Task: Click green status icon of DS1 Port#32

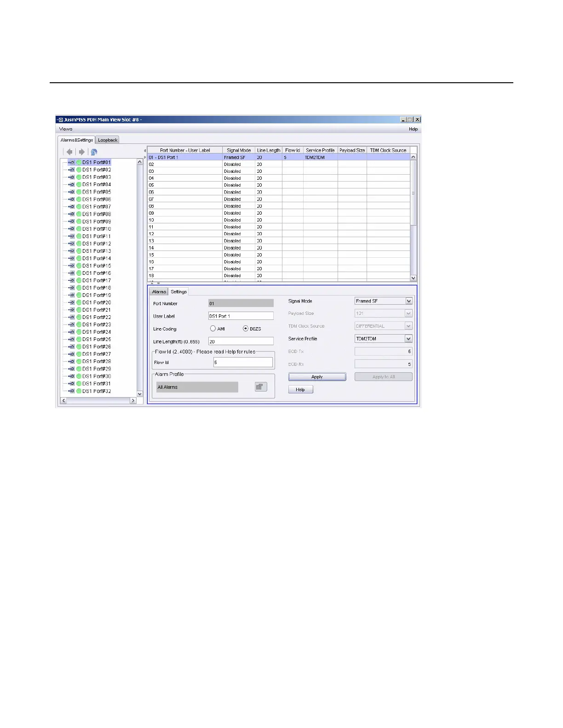Action: coord(79,391)
